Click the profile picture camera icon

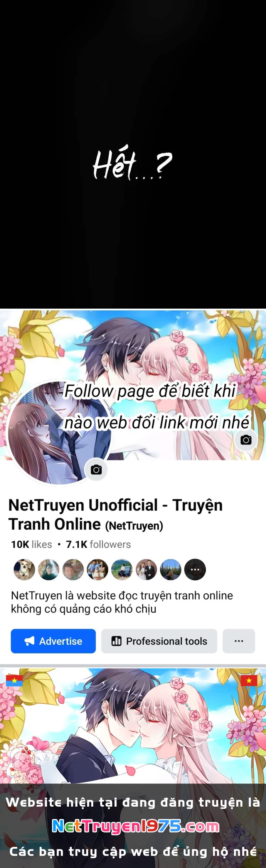pos(96,469)
